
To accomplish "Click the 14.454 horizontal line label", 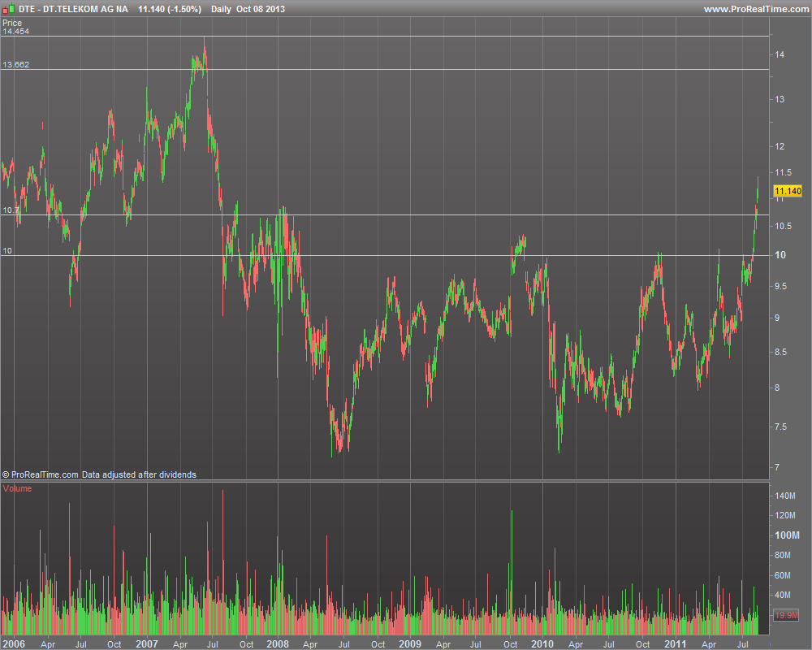I will click(15, 32).
